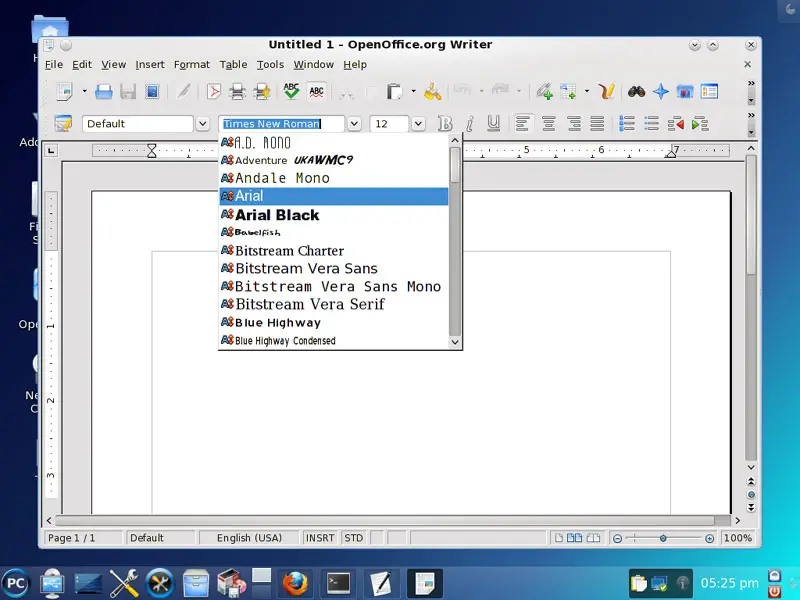The height and width of the screenshot is (600, 800).
Task: Open Paste options dropdown arrow
Action: click(x=413, y=92)
